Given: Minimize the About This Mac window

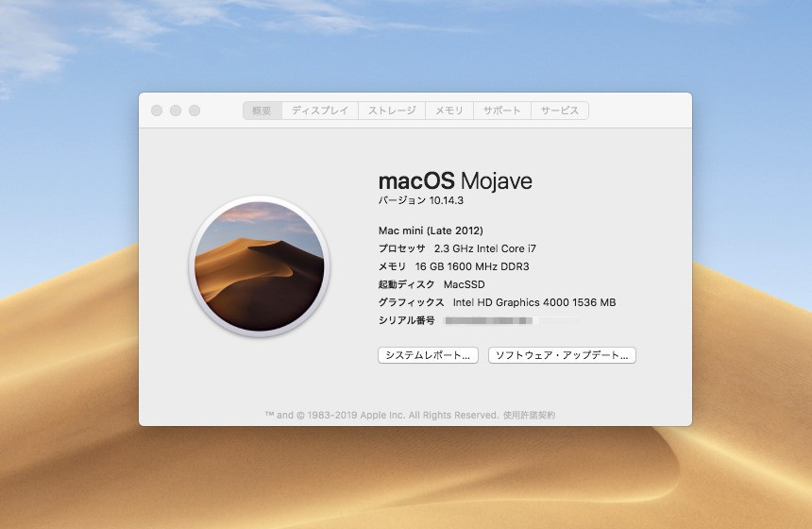Looking at the screenshot, I should (176, 111).
